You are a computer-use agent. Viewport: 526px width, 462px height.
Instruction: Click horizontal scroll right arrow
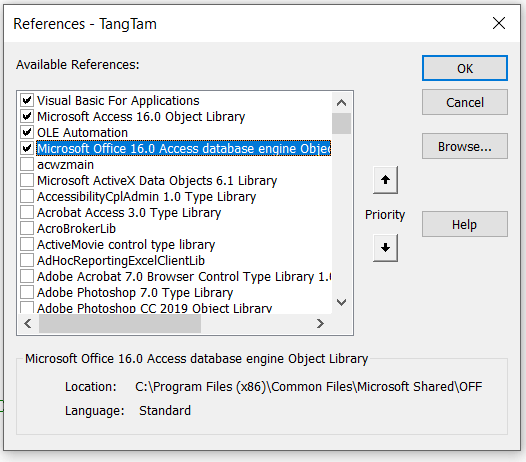320,323
